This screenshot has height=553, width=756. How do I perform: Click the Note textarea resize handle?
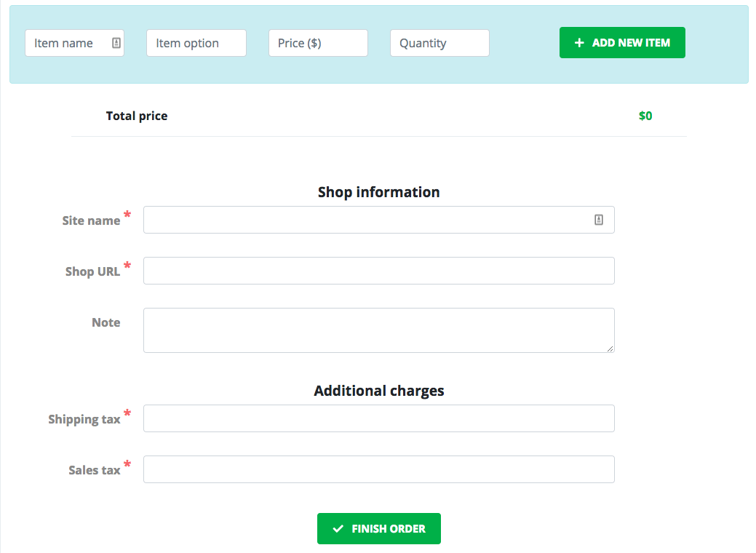pos(610,349)
